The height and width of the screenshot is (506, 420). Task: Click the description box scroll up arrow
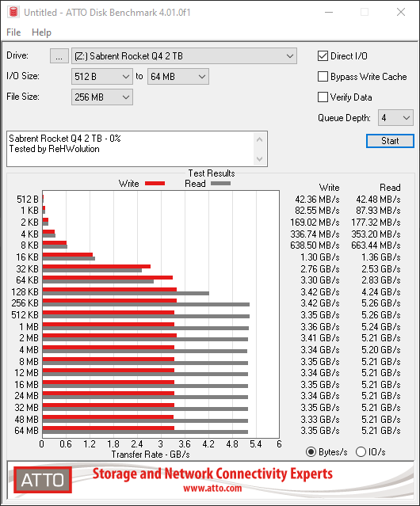260,139
